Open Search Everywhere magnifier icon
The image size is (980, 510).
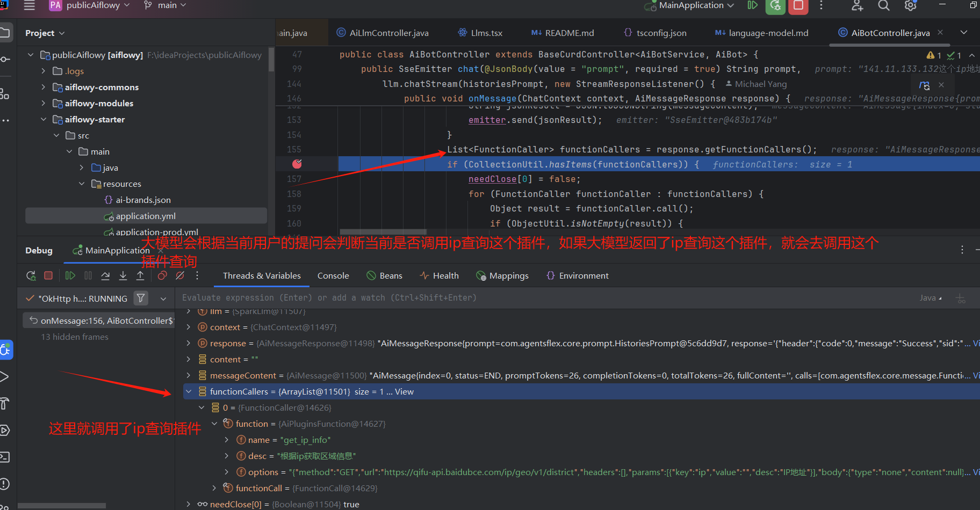[x=884, y=5]
